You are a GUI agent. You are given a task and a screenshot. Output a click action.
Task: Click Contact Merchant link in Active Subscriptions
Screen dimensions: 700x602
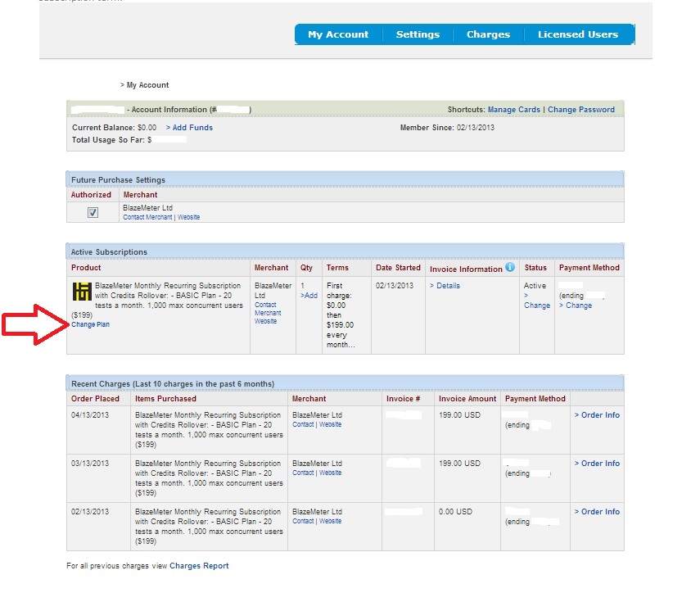pos(268,309)
